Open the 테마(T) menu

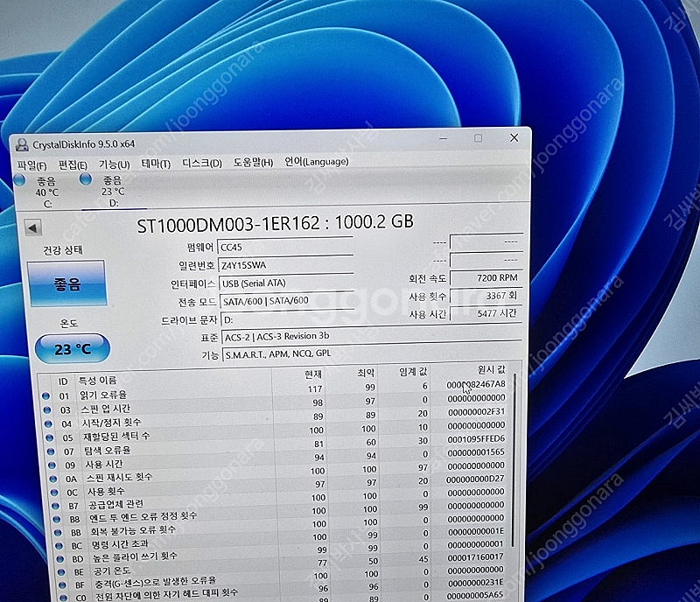(156, 164)
